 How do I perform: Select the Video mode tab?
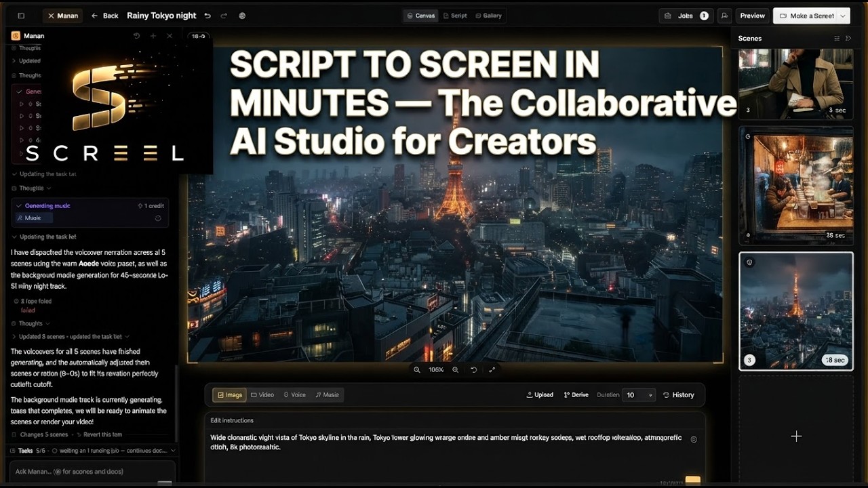(262, 395)
